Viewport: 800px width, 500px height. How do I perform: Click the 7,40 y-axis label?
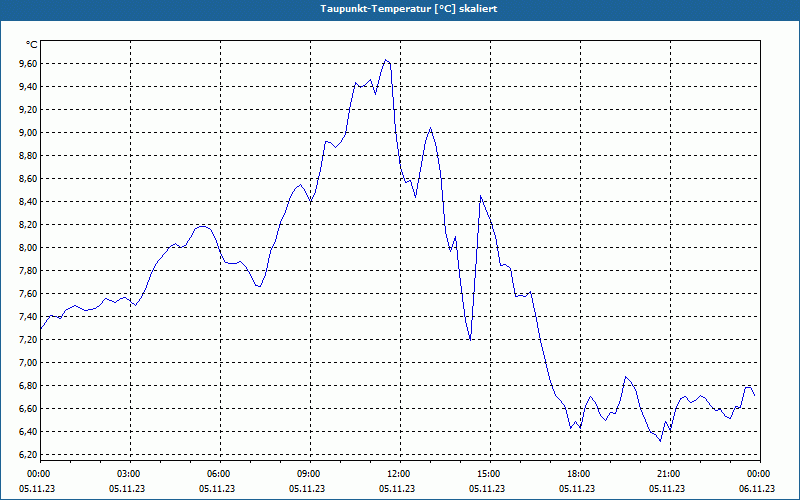click(x=28, y=317)
